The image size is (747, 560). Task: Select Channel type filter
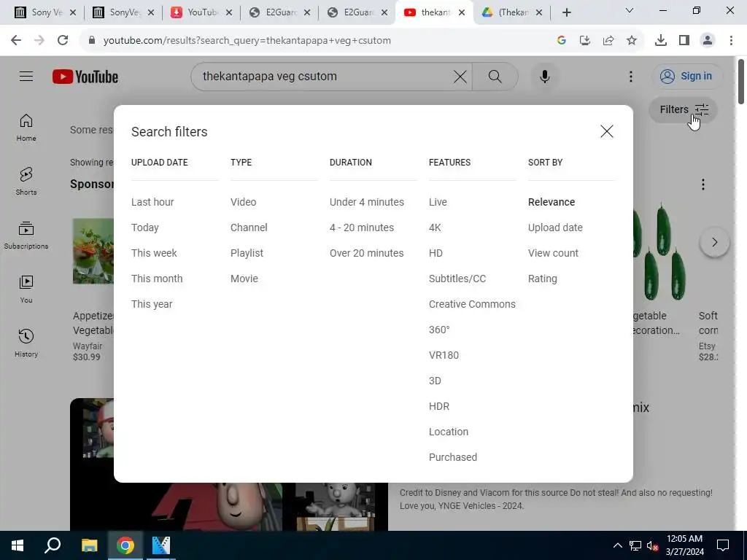coord(249,227)
